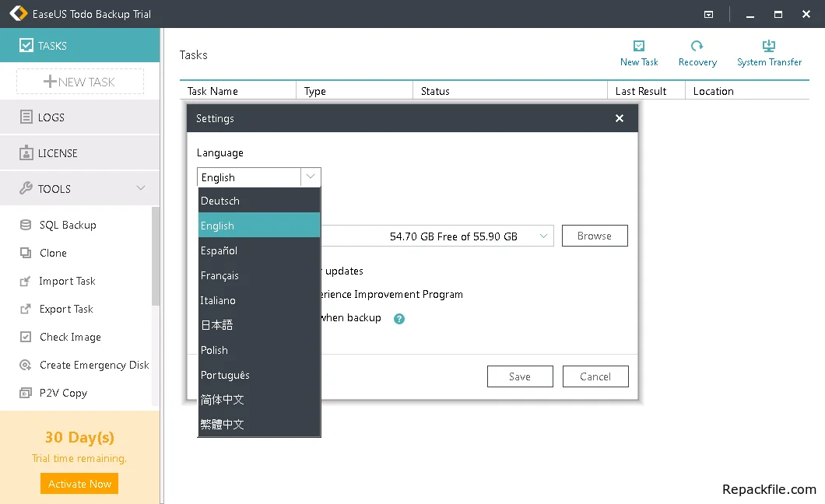This screenshot has height=504, width=825.
Task: Open Export Task
Action: pyautogui.click(x=66, y=309)
